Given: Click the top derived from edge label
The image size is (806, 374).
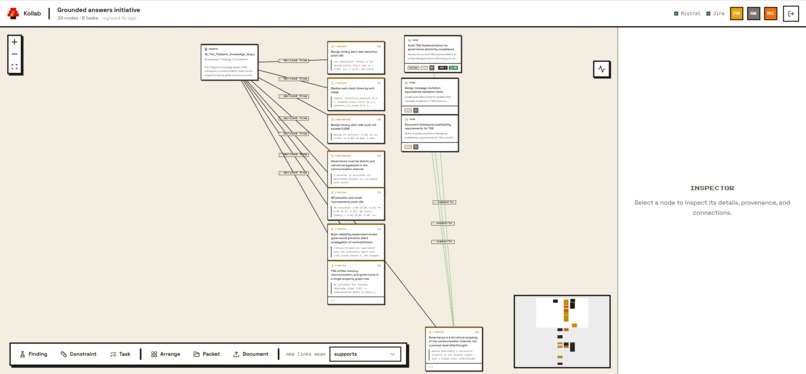Looking at the screenshot, I should [294, 61].
